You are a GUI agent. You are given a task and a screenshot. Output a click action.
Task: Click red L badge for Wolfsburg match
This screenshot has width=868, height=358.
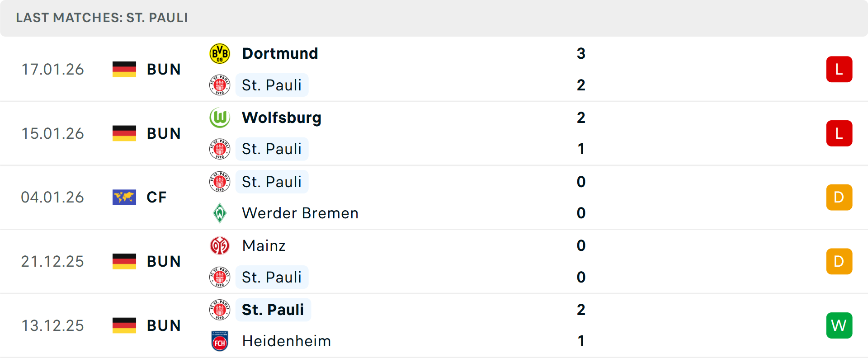[839, 133]
